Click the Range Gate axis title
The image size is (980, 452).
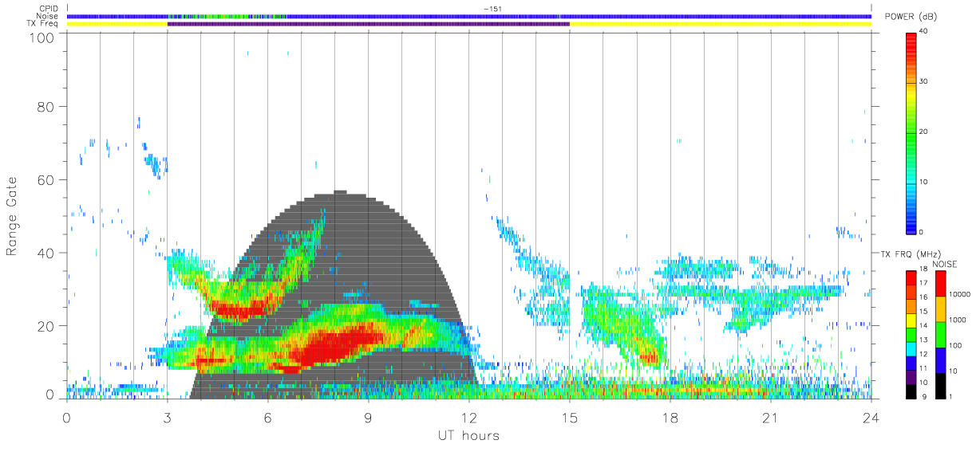click(13, 217)
